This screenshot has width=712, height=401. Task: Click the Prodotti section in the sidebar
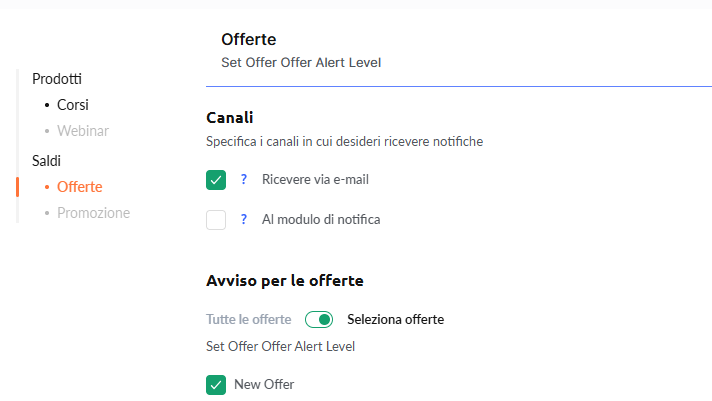tap(57, 78)
